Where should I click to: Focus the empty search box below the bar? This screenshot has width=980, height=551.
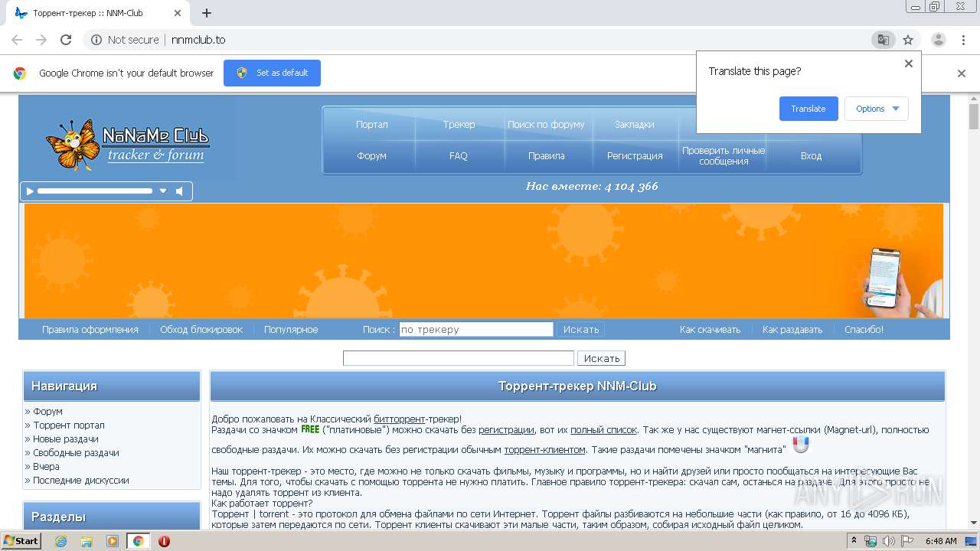point(459,358)
